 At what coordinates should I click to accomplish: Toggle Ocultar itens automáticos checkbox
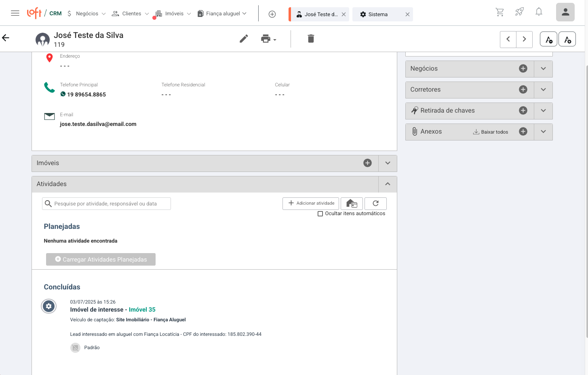pos(320,214)
